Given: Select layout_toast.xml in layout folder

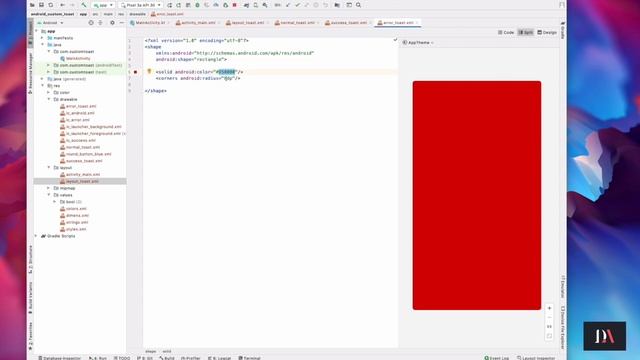Looking at the screenshot, I should [x=79, y=181].
